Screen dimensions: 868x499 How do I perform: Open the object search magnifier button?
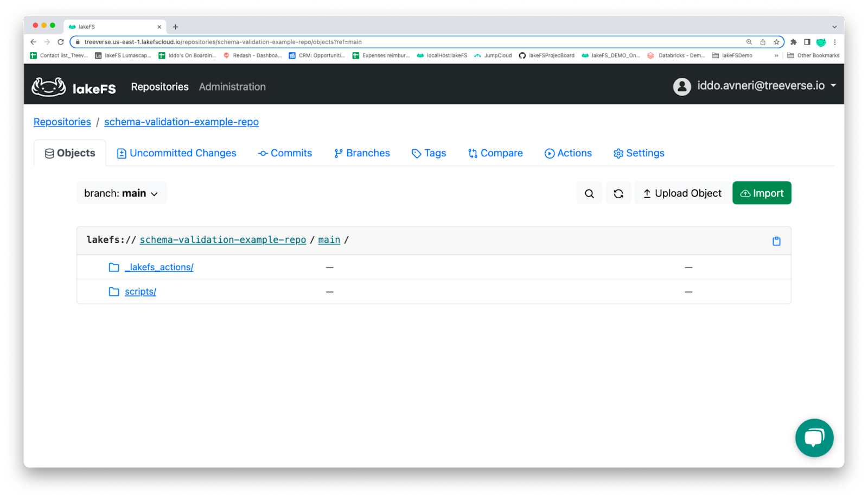(589, 193)
